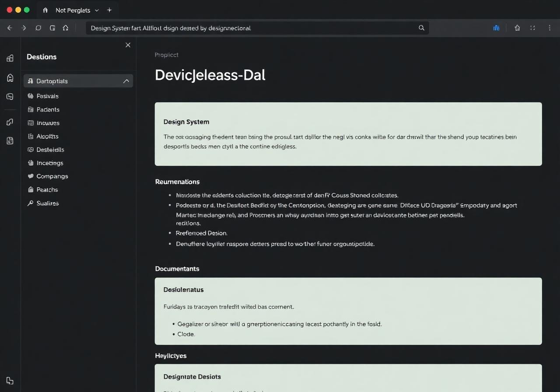Select the Dartoptials sidebar item
Viewport: 560px width, 392px height.
click(x=78, y=81)
